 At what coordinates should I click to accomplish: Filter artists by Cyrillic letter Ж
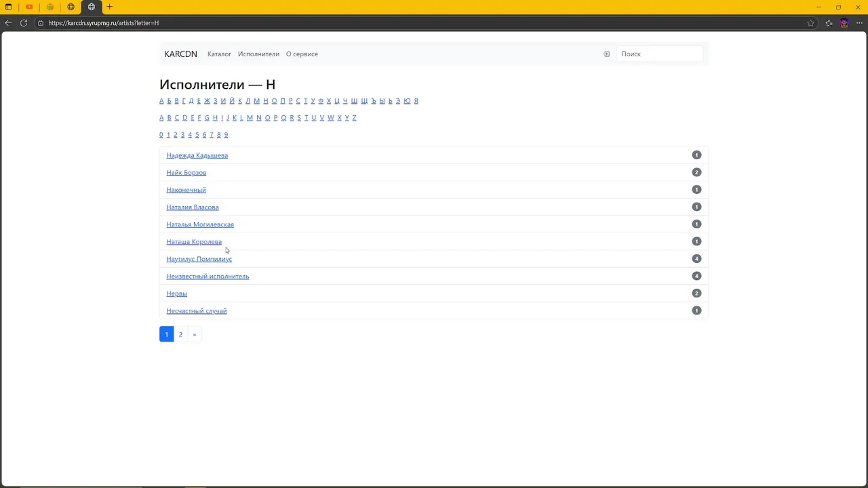(207, 101)
